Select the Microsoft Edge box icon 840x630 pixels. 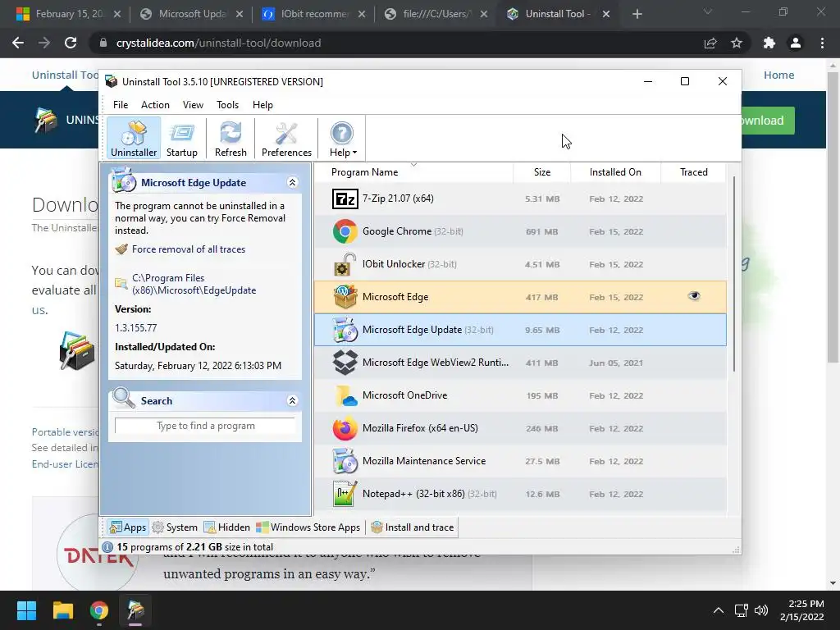click(x=345, y=297)
